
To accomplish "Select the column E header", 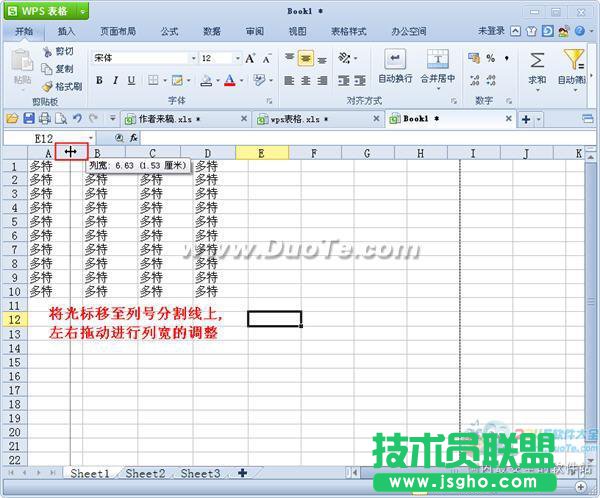I will tap(262, 153).
